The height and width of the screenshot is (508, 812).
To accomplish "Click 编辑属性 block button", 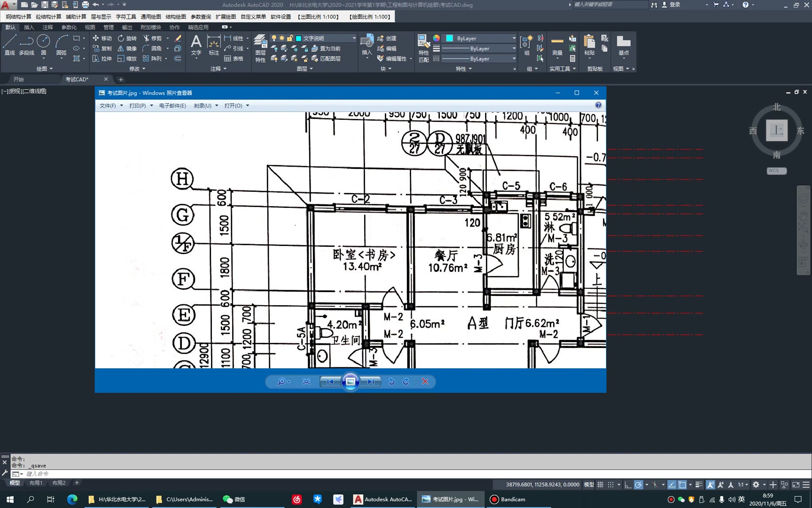I will pyautogui.click(x=392, y=59).
